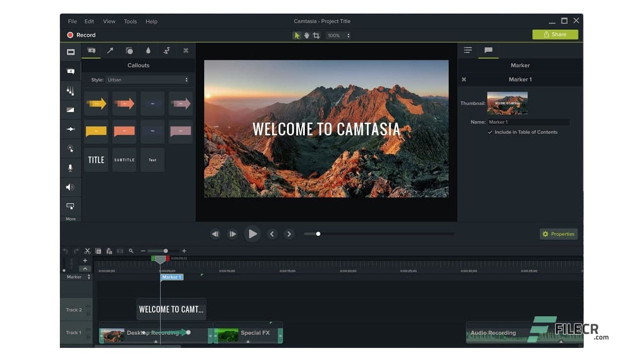Image resolution: width=644 pixels, height=362 pixels.
Task: Open the Style Urban dropdown
Action: tap(146, 79)
